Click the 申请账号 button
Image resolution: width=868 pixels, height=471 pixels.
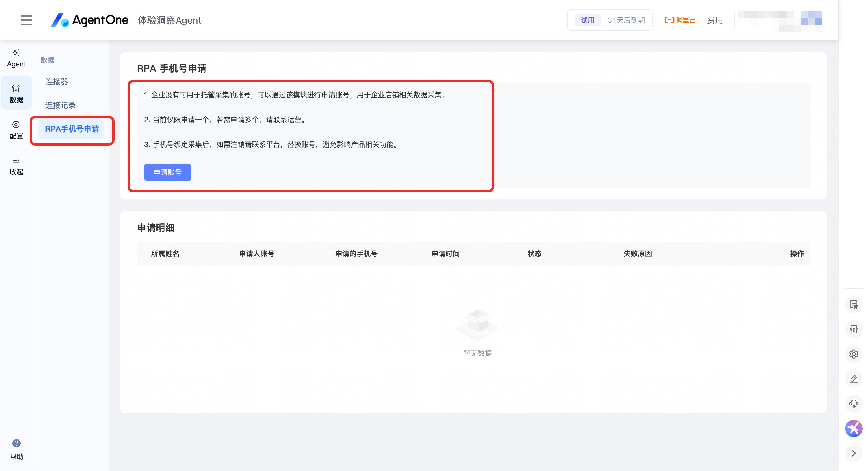(x=167, y=172)
